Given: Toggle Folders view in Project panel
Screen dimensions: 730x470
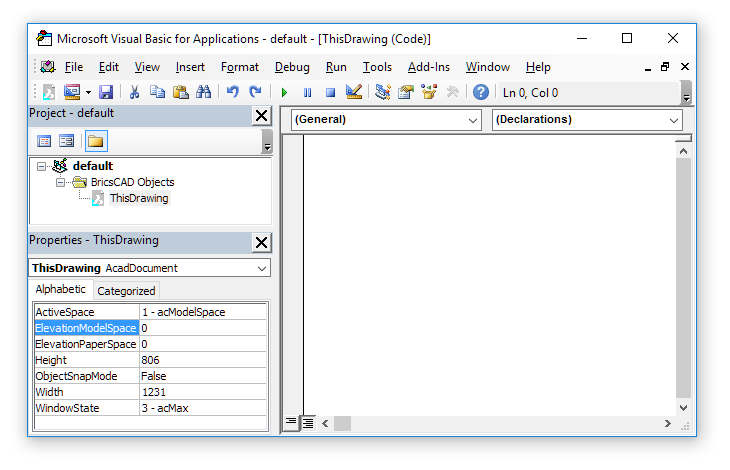Looking at the screenshot, I should [x=95, y=141].
